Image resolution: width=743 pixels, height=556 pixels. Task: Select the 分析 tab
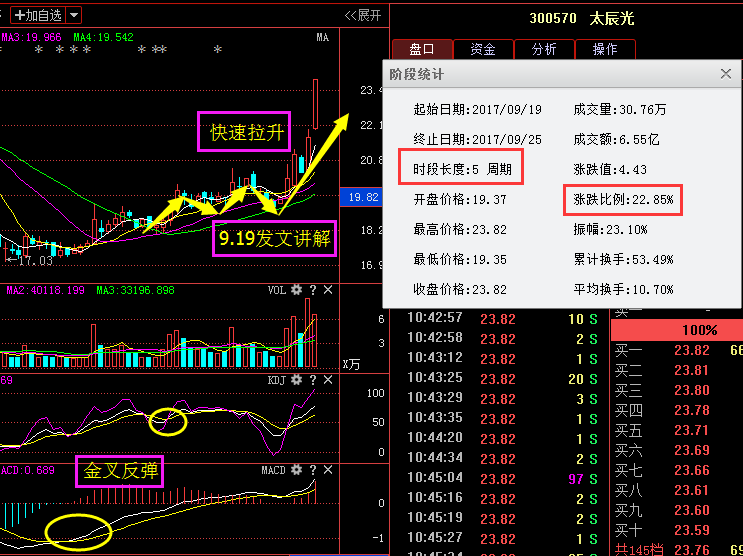[x=544, y=49]
